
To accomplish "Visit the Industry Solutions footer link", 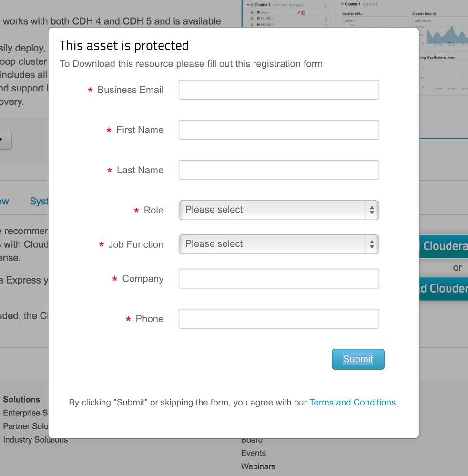I will click(x=35, y=440).
